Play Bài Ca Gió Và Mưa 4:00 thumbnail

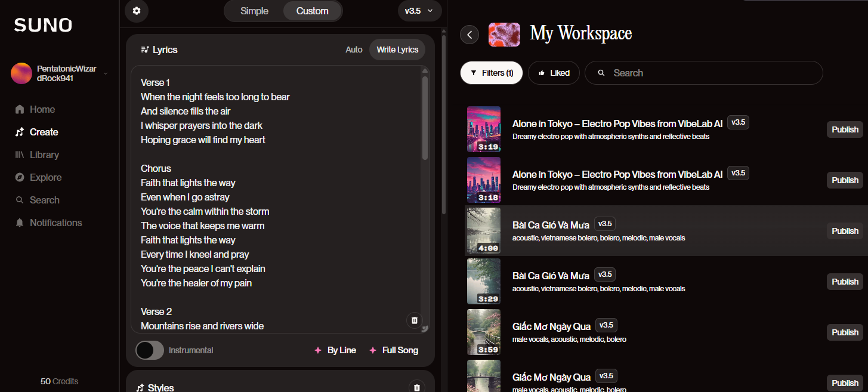484,231
